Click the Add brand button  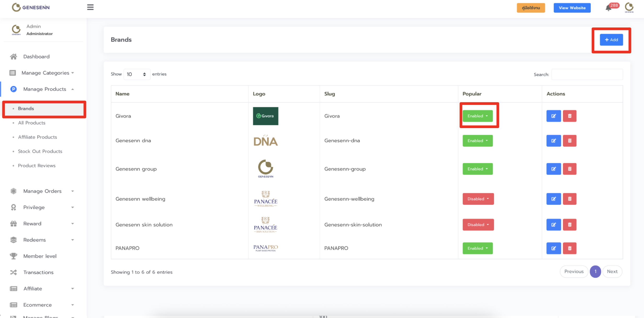point(611,40)
